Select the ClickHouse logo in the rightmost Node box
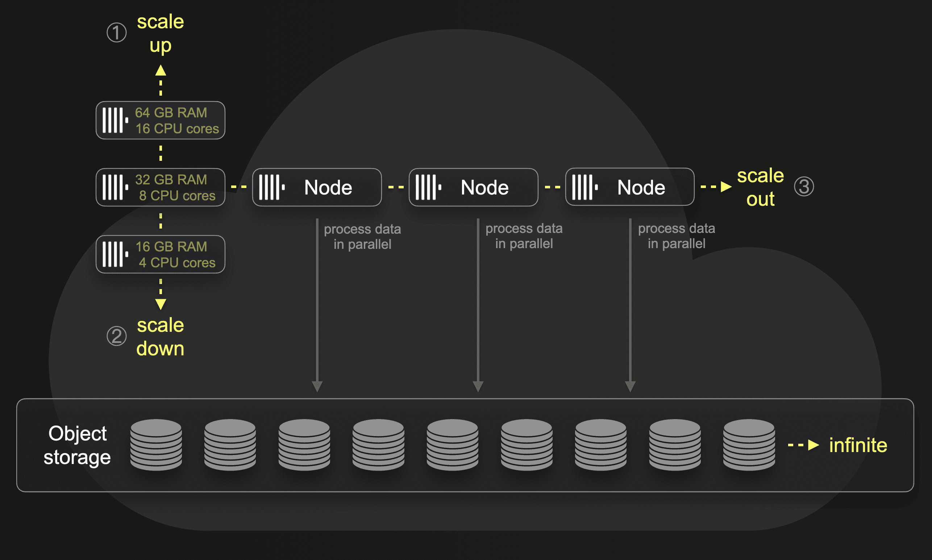 (x=585, y=187)
